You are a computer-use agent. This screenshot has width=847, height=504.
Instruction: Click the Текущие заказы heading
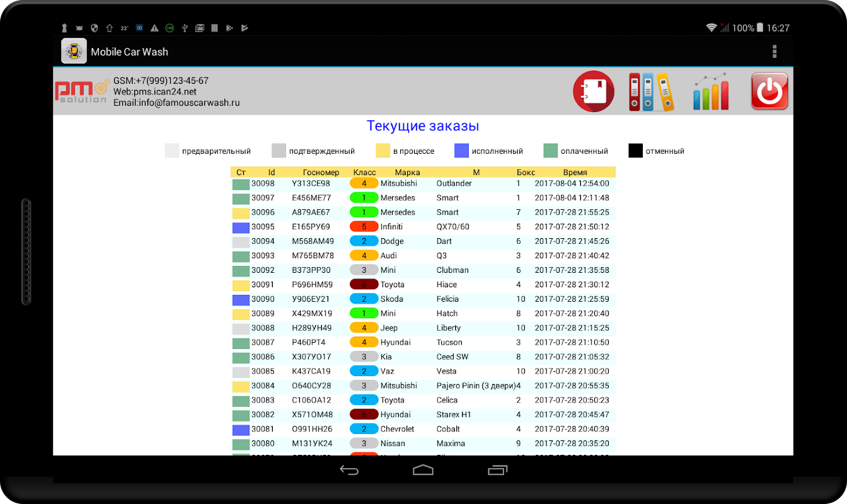[x=423, y=126]
